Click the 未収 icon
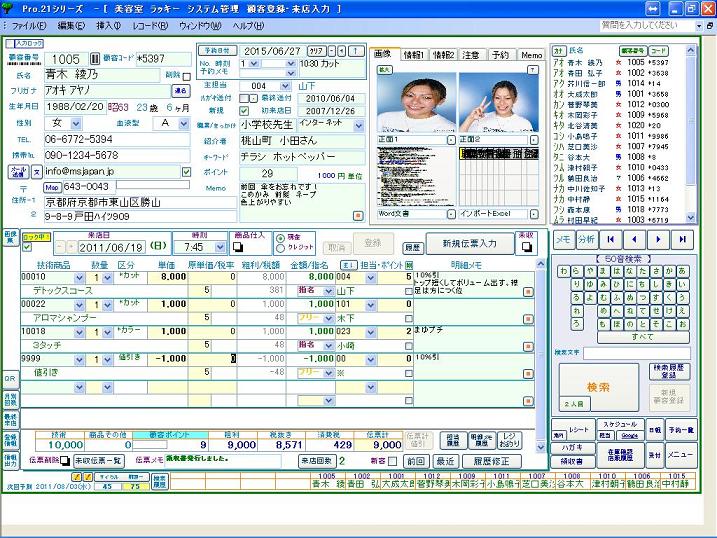717x538 pixels. coord(526,247)
